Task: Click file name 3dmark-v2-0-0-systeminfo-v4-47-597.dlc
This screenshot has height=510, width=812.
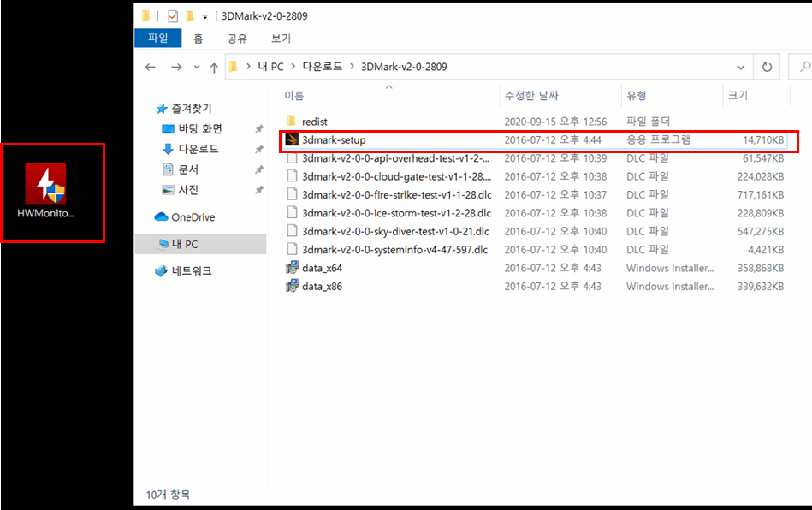Action: [395, 250]
